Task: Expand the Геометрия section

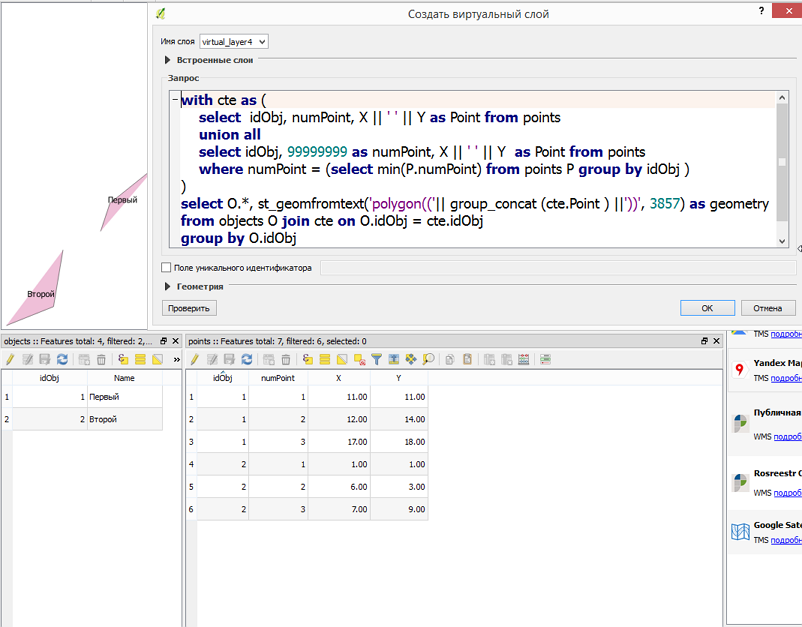Action: click(x=168, y=286)
